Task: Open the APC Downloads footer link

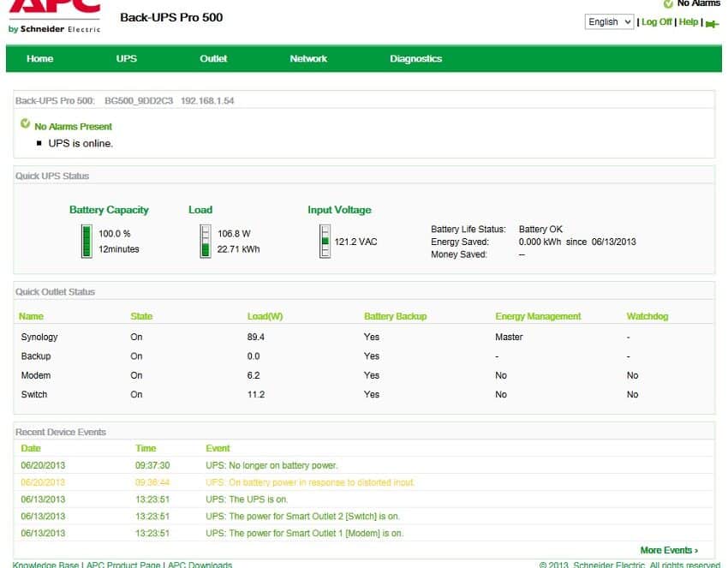Action: 200,565
